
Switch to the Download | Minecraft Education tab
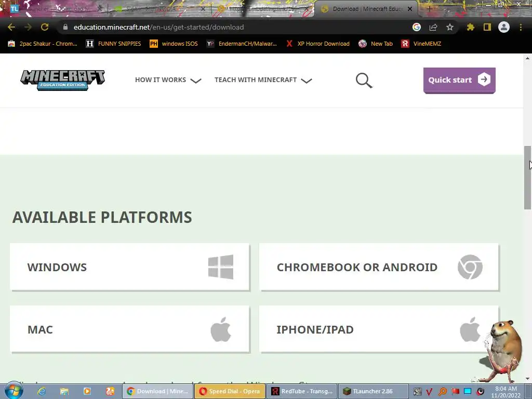(x=366, y=9)
